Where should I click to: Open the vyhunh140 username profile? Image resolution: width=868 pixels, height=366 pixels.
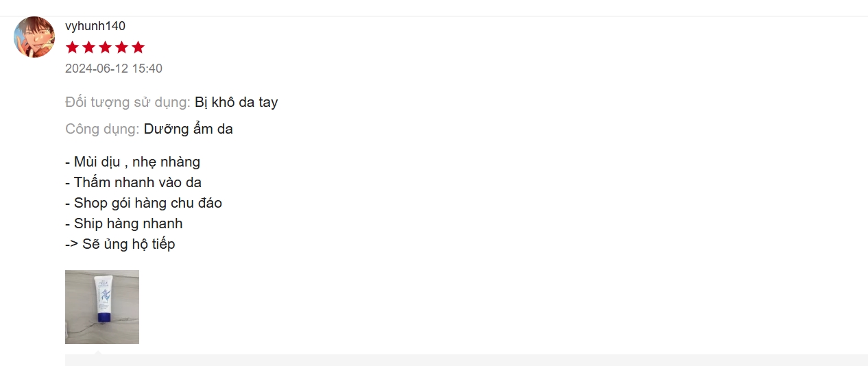95,26
